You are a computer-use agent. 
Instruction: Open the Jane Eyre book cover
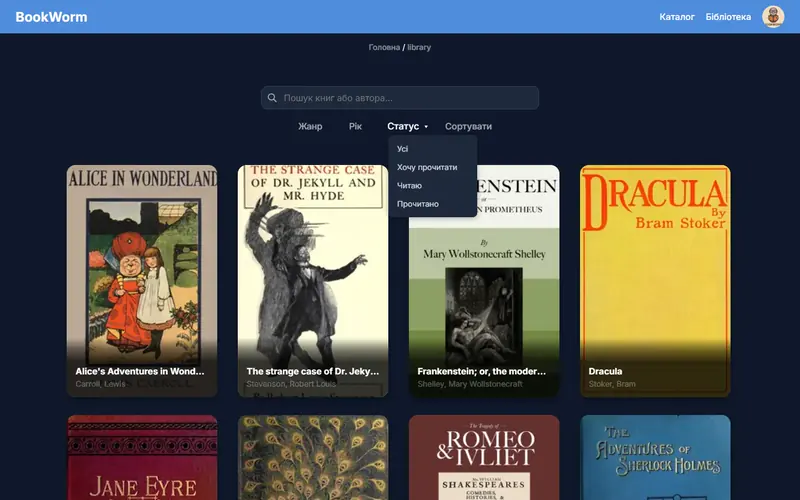142,458
